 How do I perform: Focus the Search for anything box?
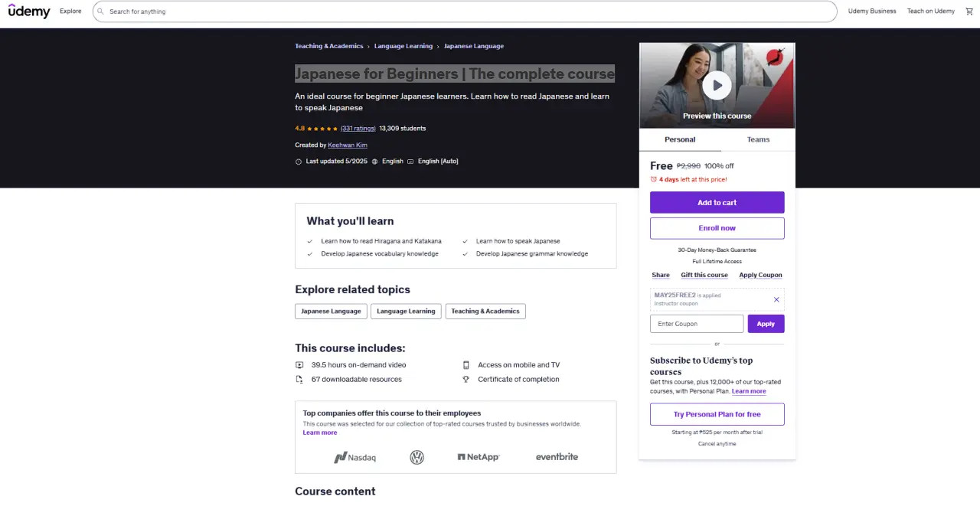click(465, 11)
